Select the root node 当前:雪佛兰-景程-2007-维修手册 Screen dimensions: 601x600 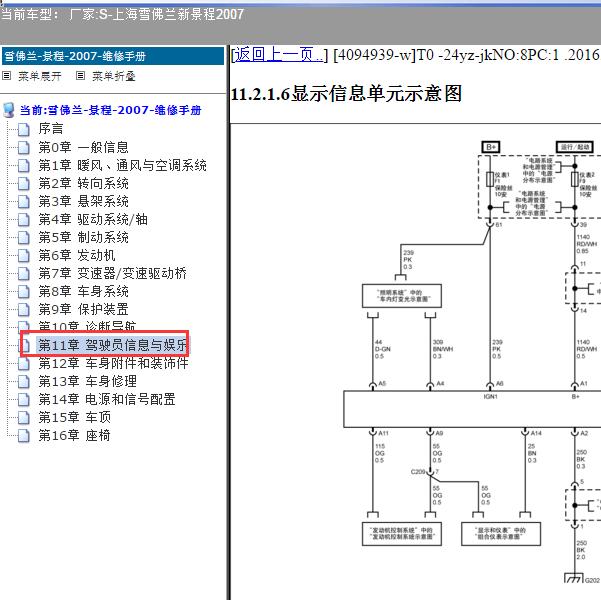point(110,110)
